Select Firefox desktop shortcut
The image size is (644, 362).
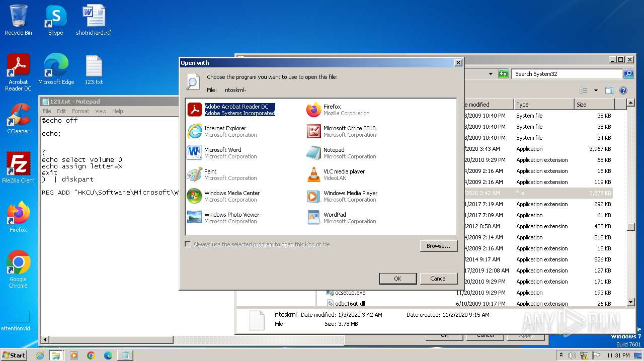[x=18, y=217]
